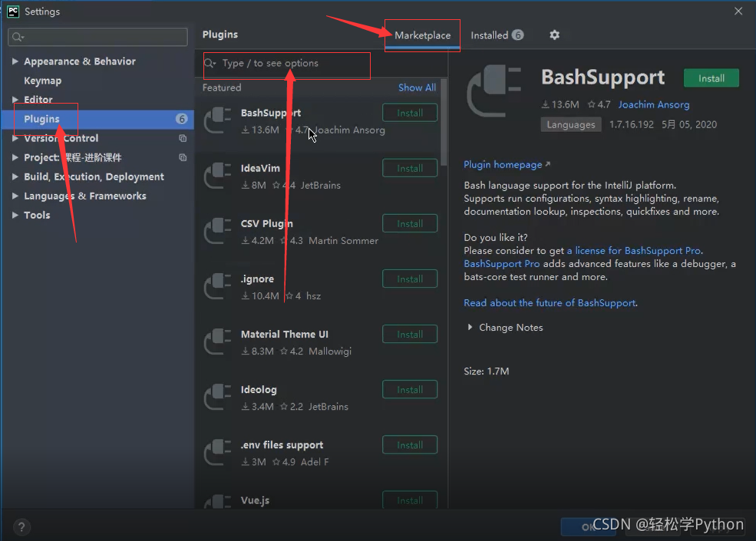This screenshot has width=756, height=541.
Task: Click the CSV Plugin icon
Action: (218, 232)
